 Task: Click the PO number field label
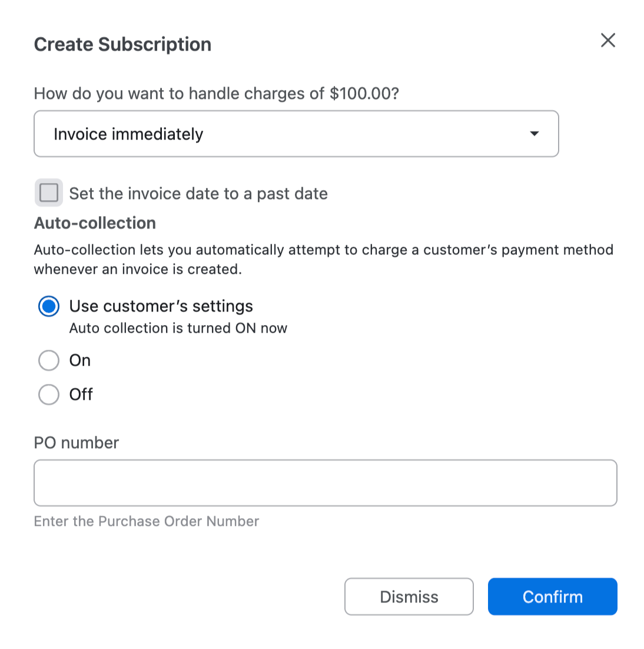[77, 443]
